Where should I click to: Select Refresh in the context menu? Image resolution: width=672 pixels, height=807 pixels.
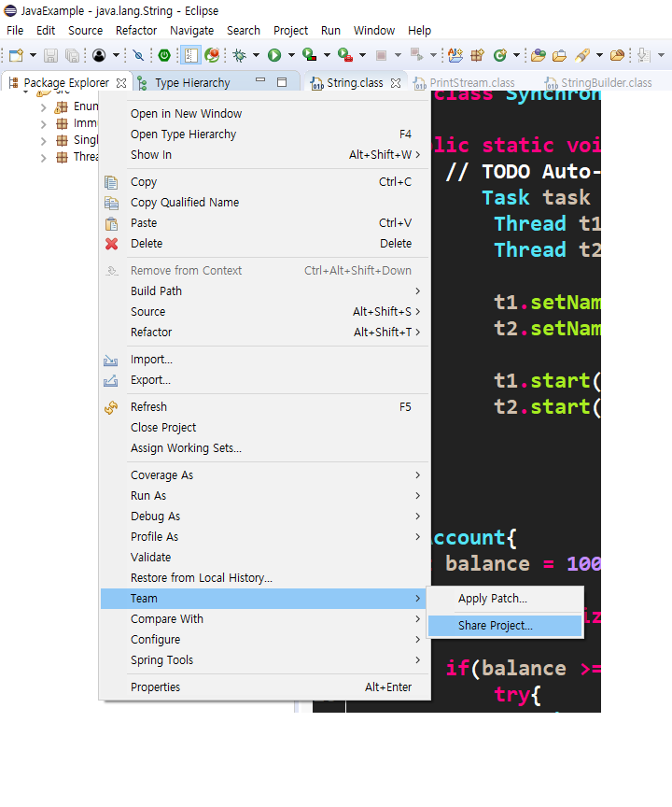click(264, 406)
